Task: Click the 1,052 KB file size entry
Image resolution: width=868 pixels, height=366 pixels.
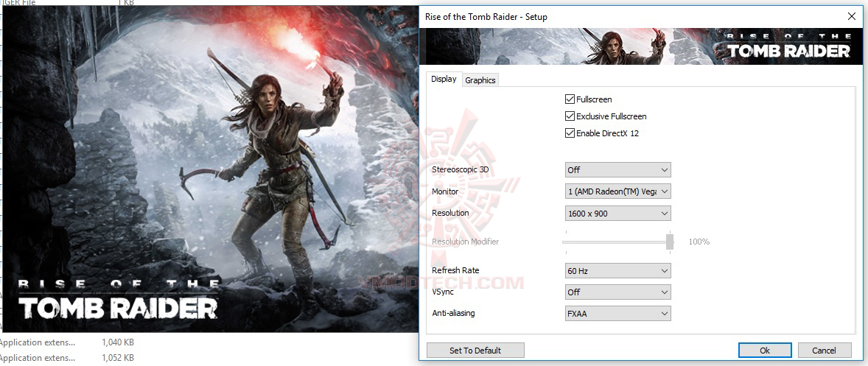Action: (118, 357)
